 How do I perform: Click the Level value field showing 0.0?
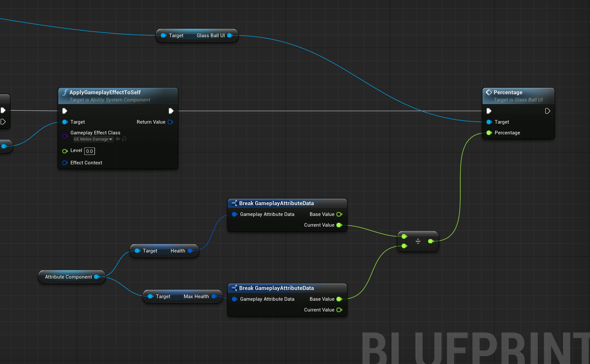click(x=89, y=151)
